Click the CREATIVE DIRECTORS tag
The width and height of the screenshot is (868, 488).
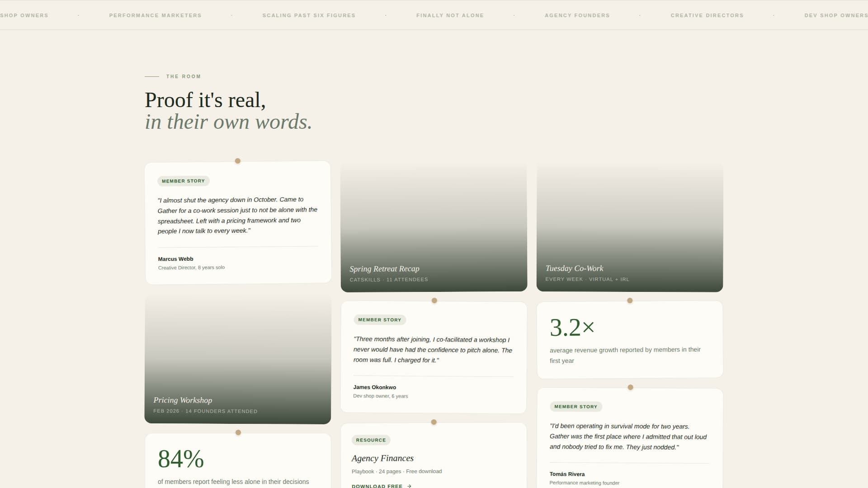tap(707, 15)
